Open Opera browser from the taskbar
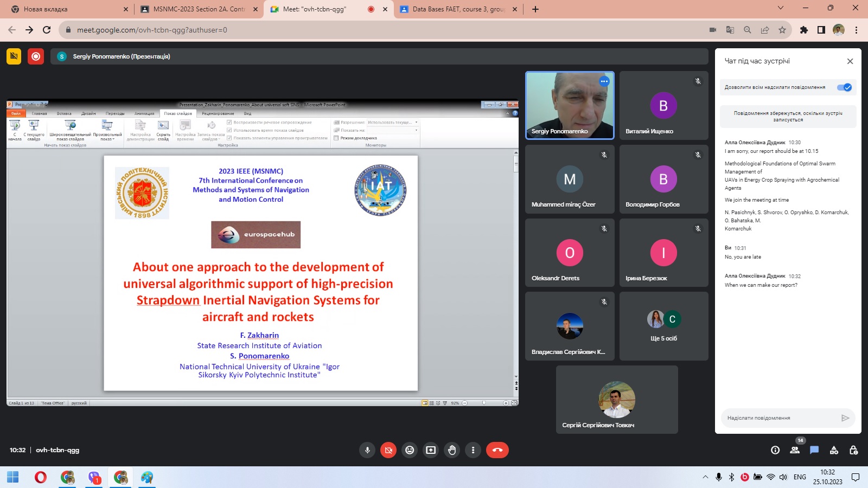The image size is (868, 488). coord(41,477)
